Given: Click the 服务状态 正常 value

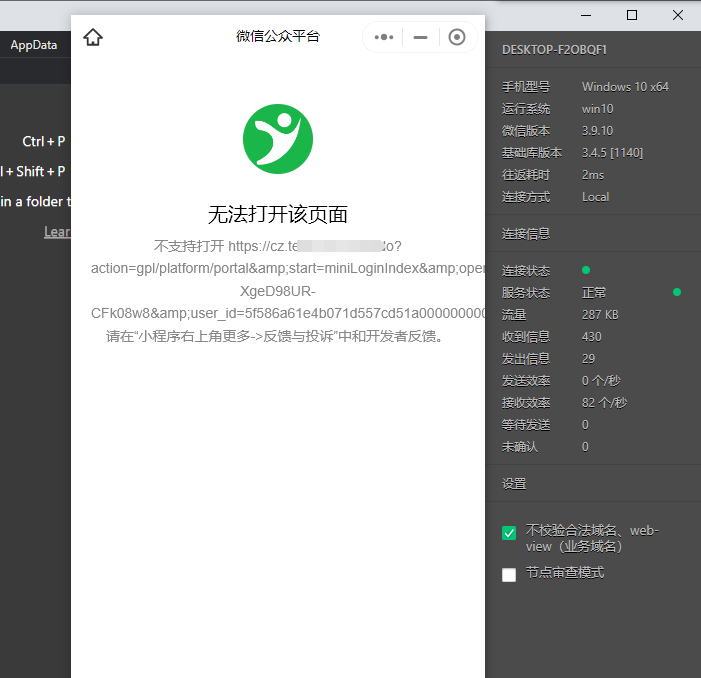Looking at the screenshot, I should (594, 293).
